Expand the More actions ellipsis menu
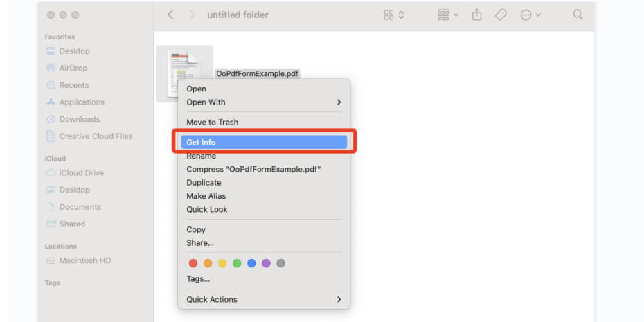The height and width of the screenshot is (322, 644). tap(530, 15)
